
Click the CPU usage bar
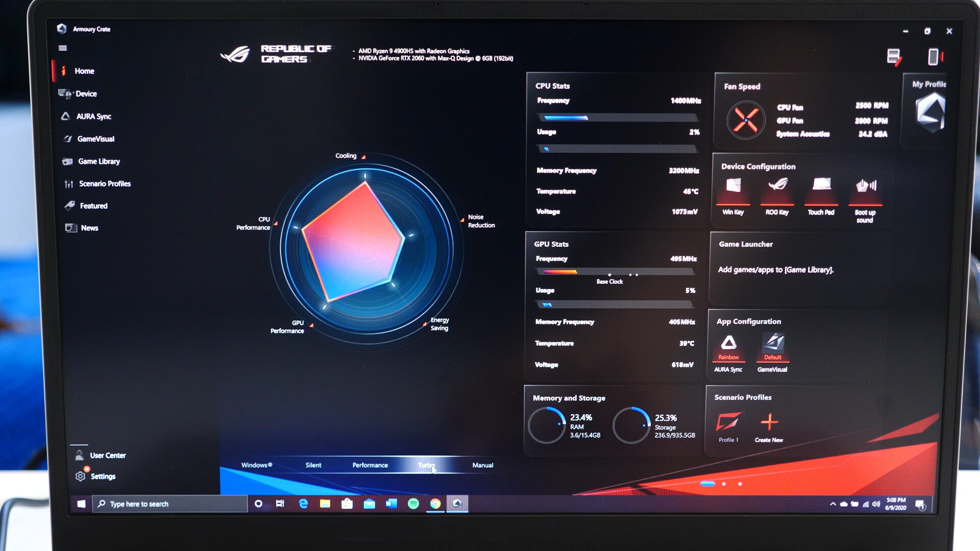click(618, 149)
